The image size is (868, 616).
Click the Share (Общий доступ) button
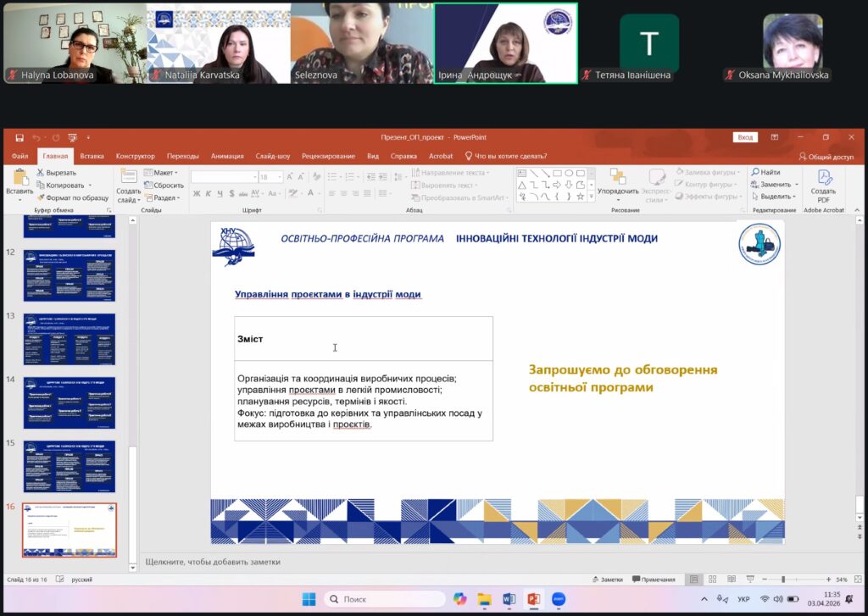826,157
